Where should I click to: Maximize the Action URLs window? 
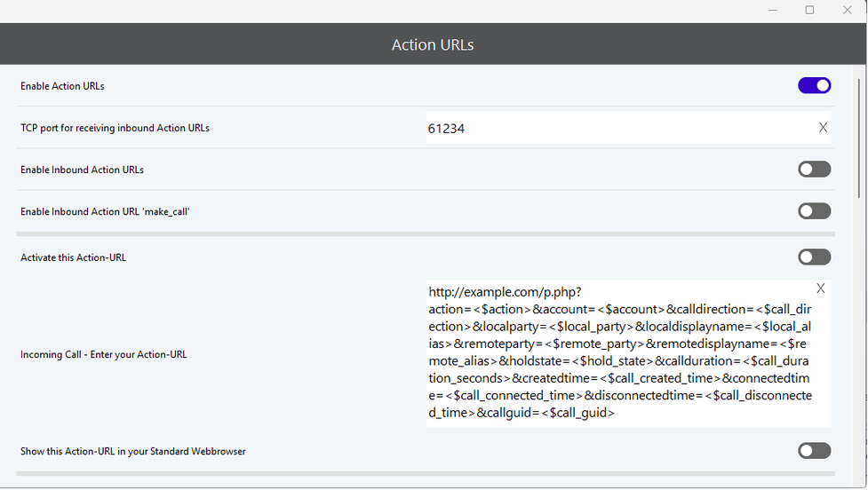[809, 10]
